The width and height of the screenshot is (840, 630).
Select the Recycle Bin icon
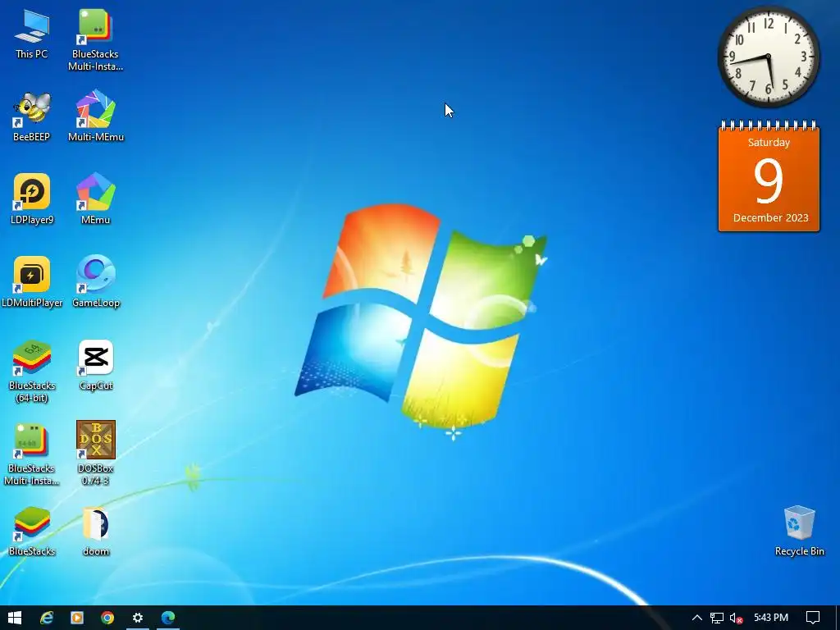pyautogui.click(x=799, y=531)
